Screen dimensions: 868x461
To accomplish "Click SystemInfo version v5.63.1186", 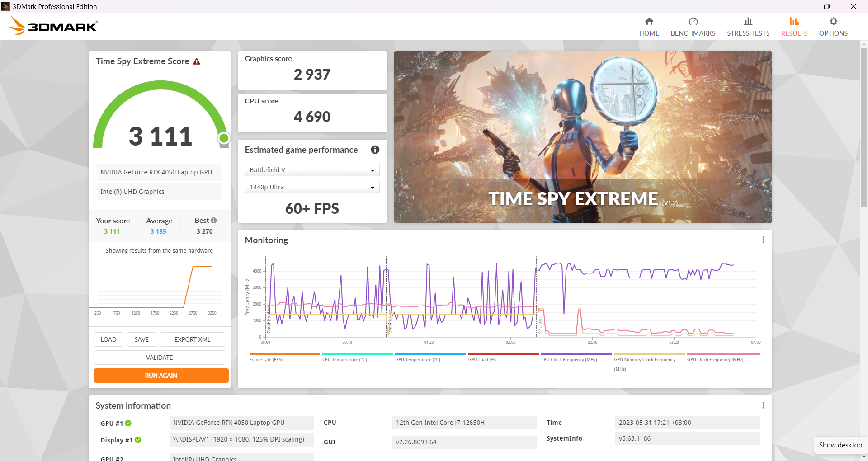I will (688, 438).
